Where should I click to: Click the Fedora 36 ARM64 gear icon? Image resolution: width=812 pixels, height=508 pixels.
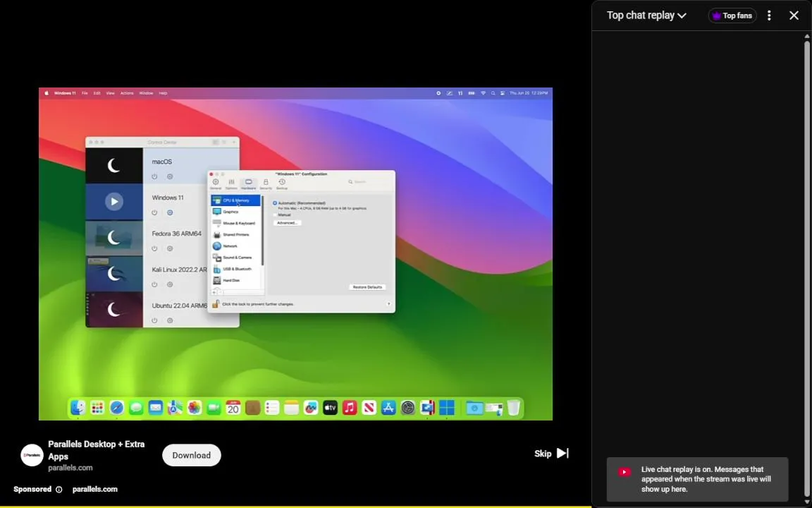point(170,248)
